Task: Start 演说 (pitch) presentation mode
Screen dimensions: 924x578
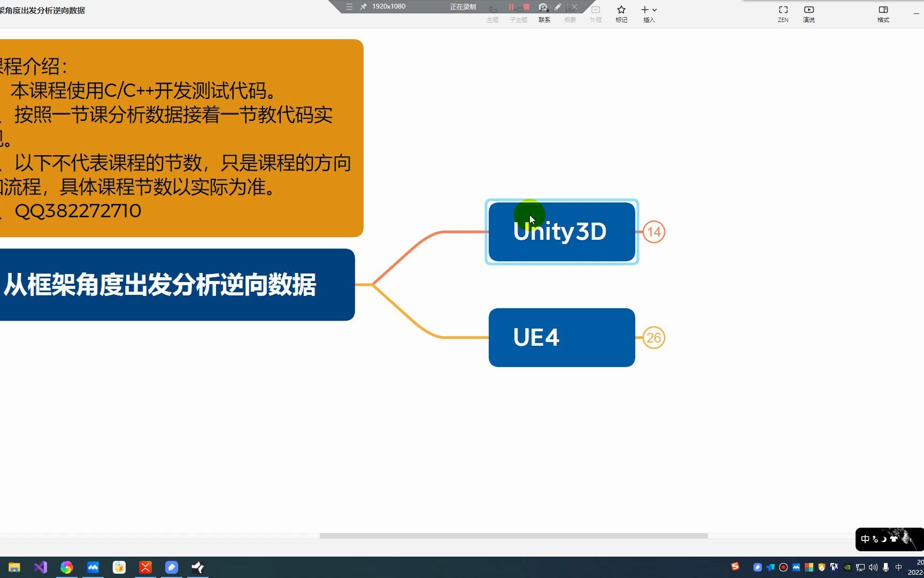Action: (808, 14)
